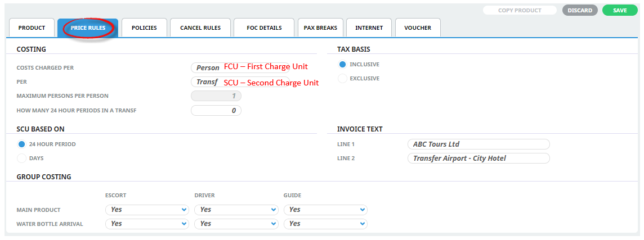Switch to the Product tab

pos(32,28)
